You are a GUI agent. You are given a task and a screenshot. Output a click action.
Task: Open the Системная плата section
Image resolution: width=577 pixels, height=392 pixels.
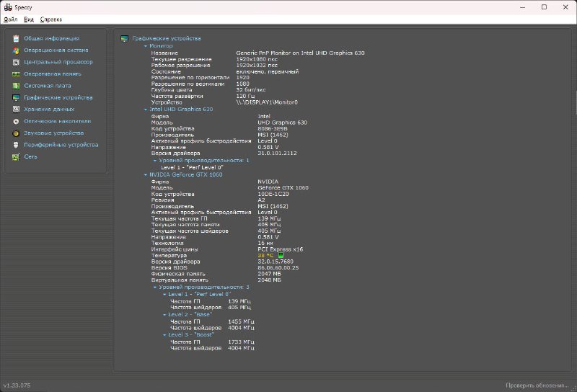pyautogui.click(x=48, y=86)
